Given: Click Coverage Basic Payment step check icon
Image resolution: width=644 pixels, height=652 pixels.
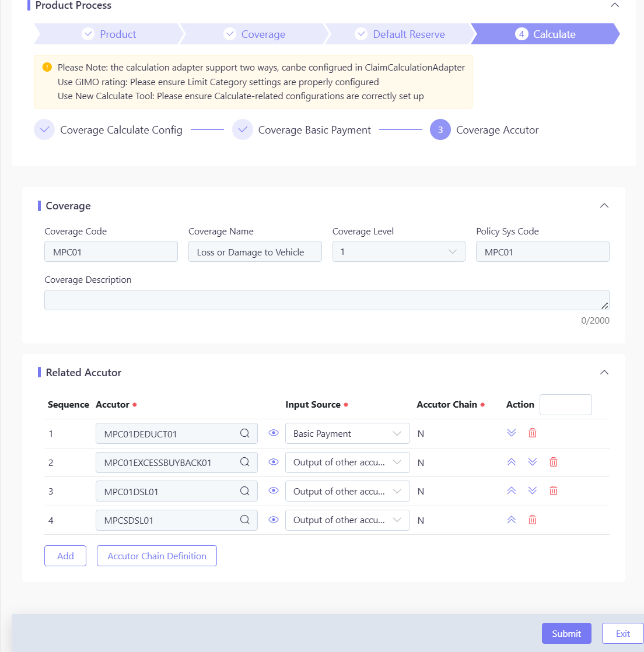Looking at the screenshot, I should point(243,129).
